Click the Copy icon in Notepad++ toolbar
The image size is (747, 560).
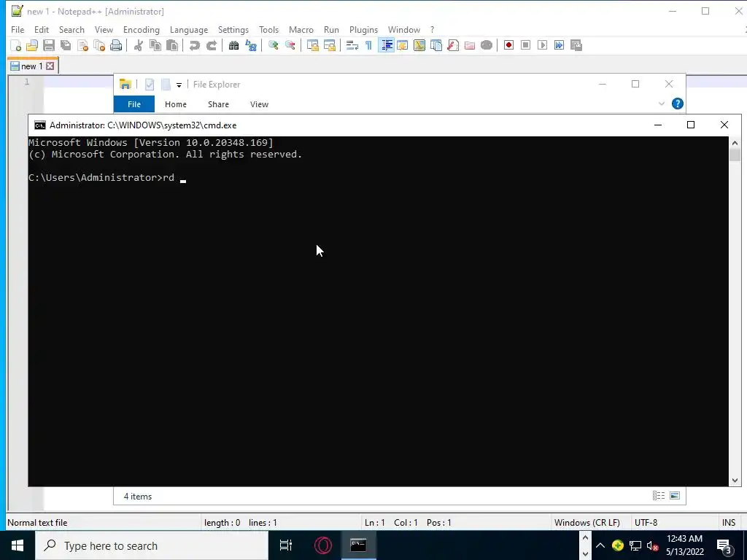point(155,45)
